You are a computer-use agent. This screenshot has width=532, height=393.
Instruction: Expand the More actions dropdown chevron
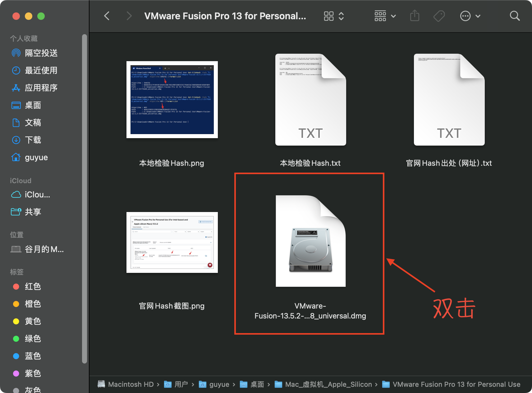[x=478, y=16]
